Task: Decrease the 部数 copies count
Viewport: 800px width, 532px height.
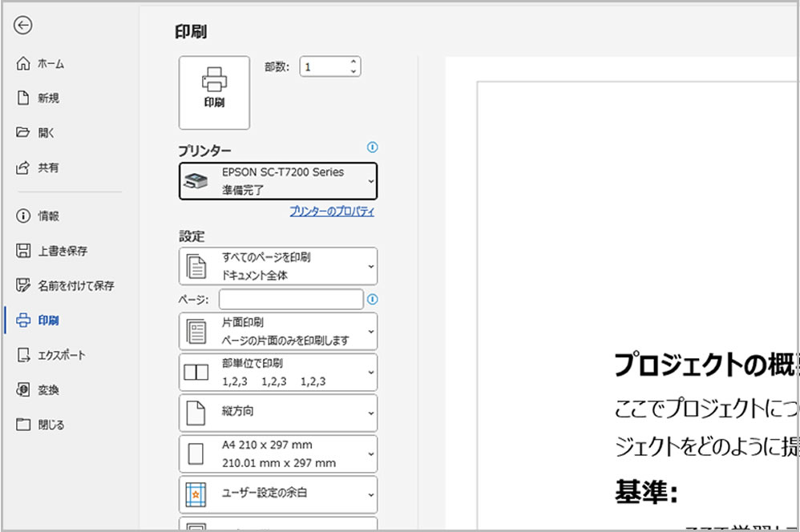Action: tap(354, 71)
